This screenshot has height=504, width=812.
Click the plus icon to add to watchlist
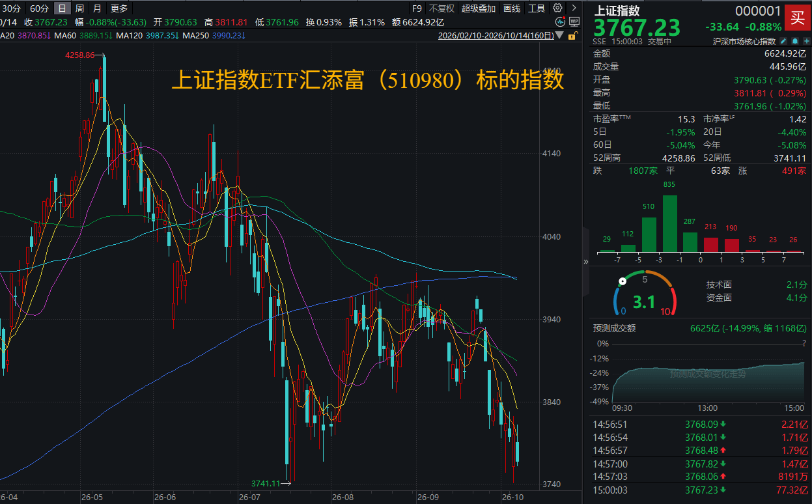click(806, 41)
